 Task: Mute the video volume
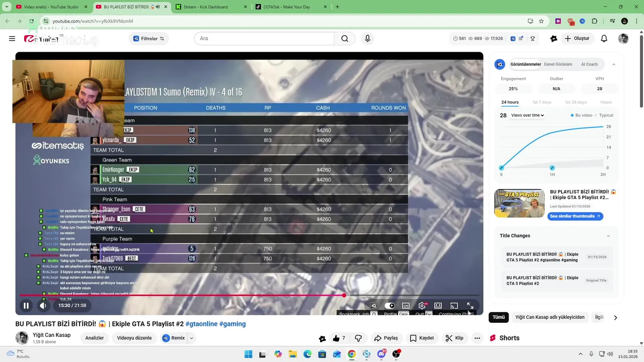click(x=43, y=305)
